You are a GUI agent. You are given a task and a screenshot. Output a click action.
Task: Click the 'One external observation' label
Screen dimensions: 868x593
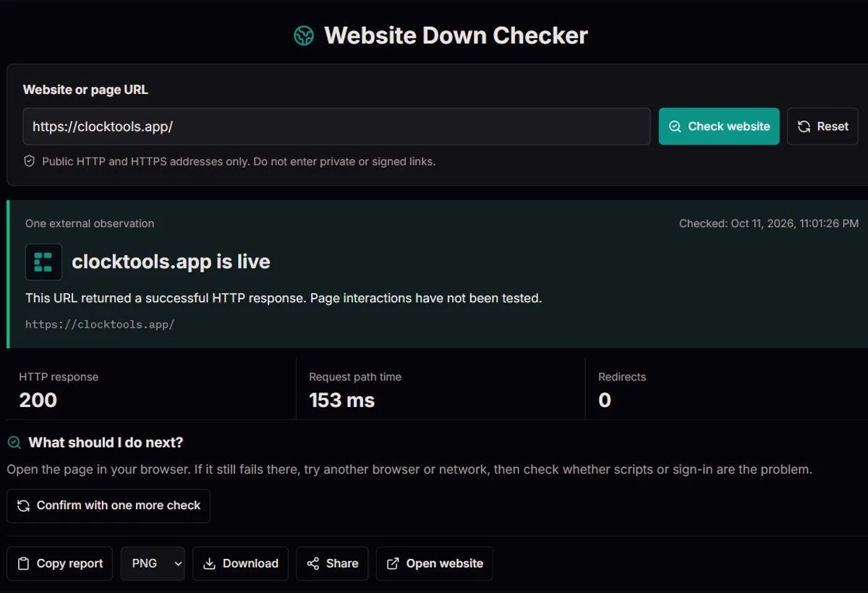pos(90,223)
